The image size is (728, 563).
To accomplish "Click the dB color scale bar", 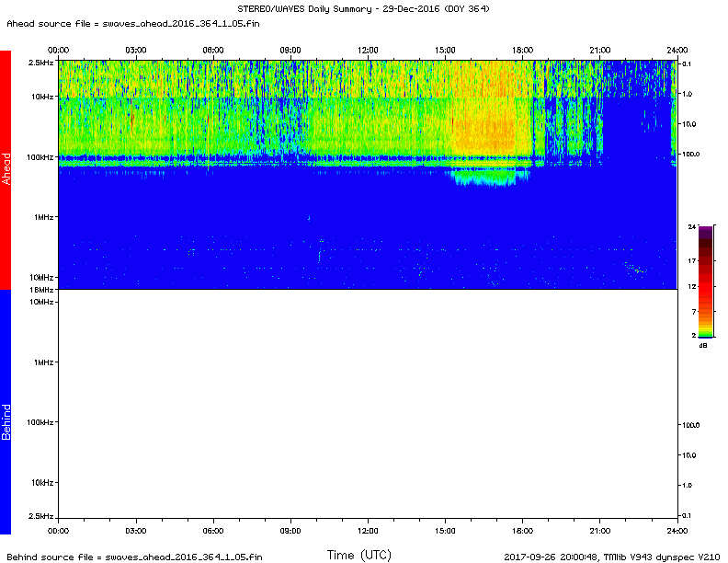I will point(706,281).
